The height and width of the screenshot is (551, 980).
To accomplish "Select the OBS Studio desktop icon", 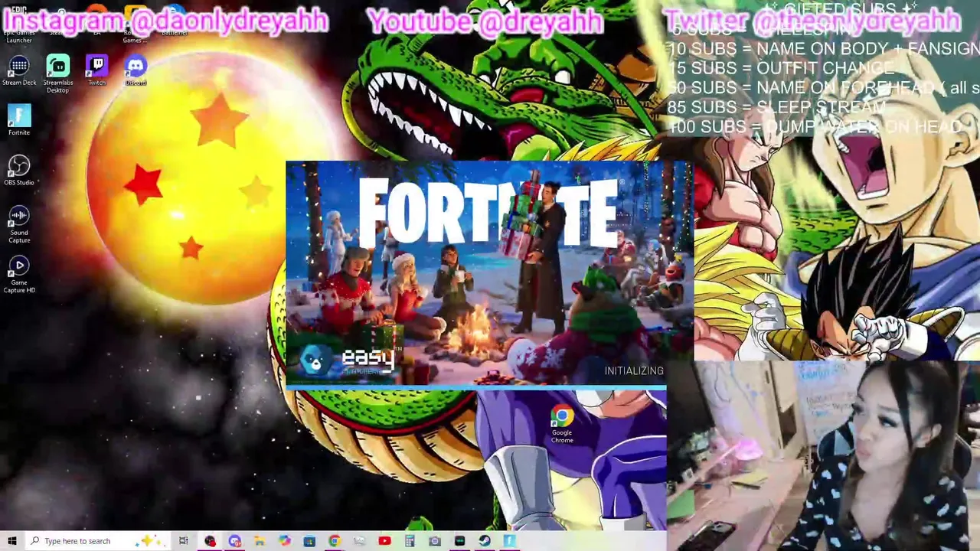I will pos(19,171).
